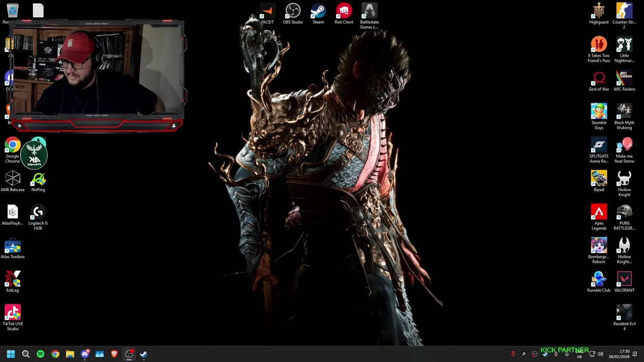Select the ExitLag desktop shortcut
This screenshot has width=644, height=362.
(x=13, y=282)
